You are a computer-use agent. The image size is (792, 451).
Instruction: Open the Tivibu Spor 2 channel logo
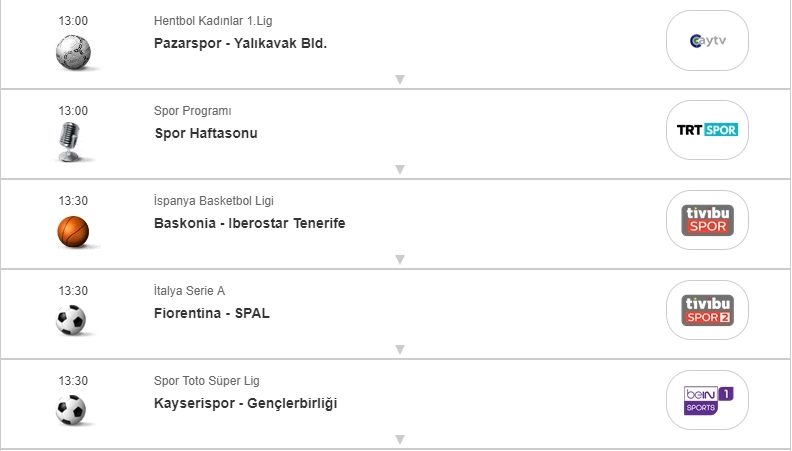[x=707, y=310]
